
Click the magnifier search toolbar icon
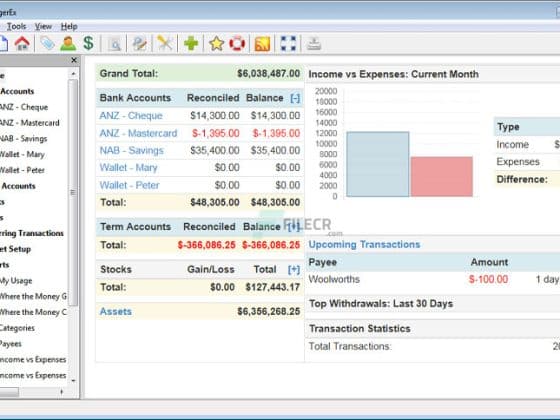[115, 44]
